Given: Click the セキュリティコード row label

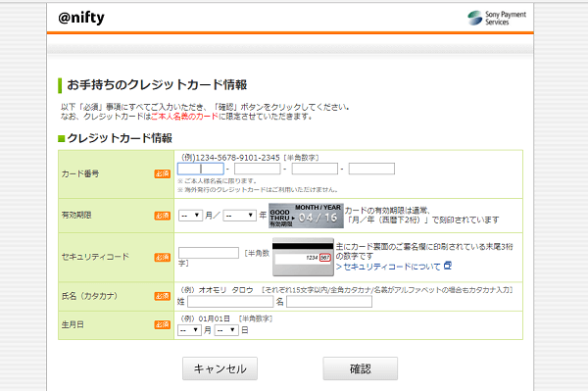Looking at the screenshot, I should pos(95,257).
